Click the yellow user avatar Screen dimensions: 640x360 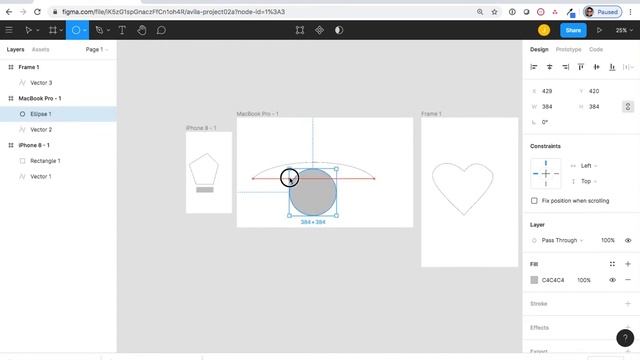click(x=544, y=30)
